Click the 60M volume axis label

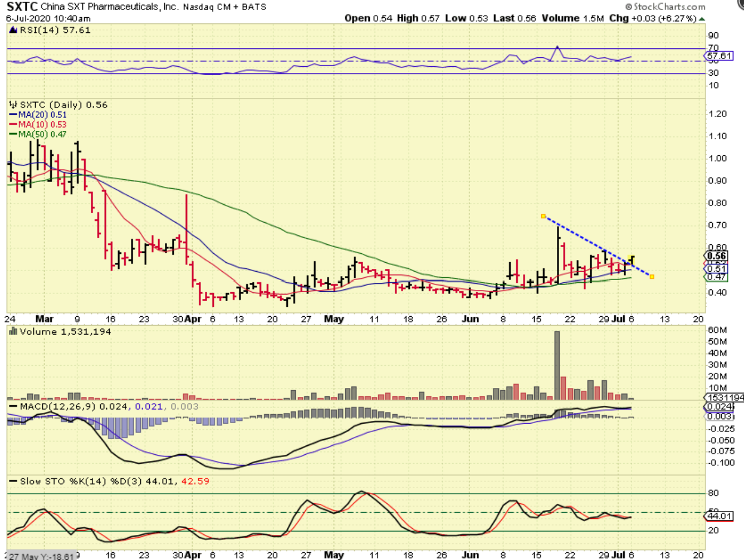(x=717, y=330)
